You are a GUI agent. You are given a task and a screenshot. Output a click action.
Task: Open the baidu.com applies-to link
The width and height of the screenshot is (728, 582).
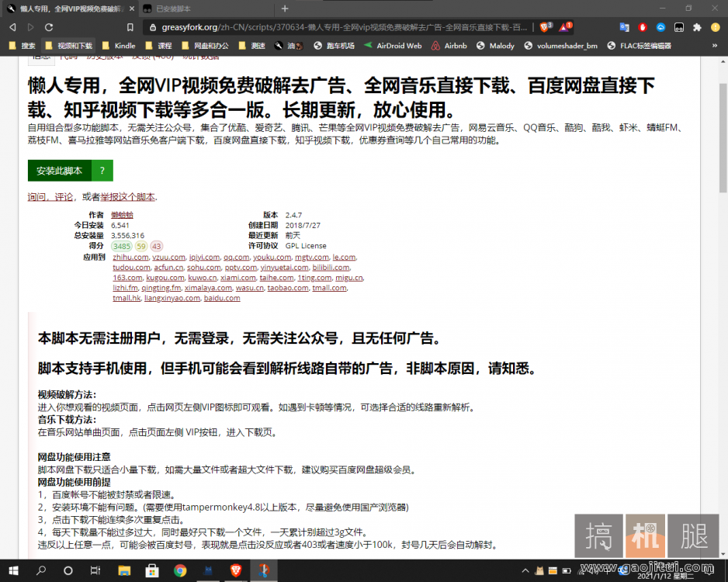[222, 298]
